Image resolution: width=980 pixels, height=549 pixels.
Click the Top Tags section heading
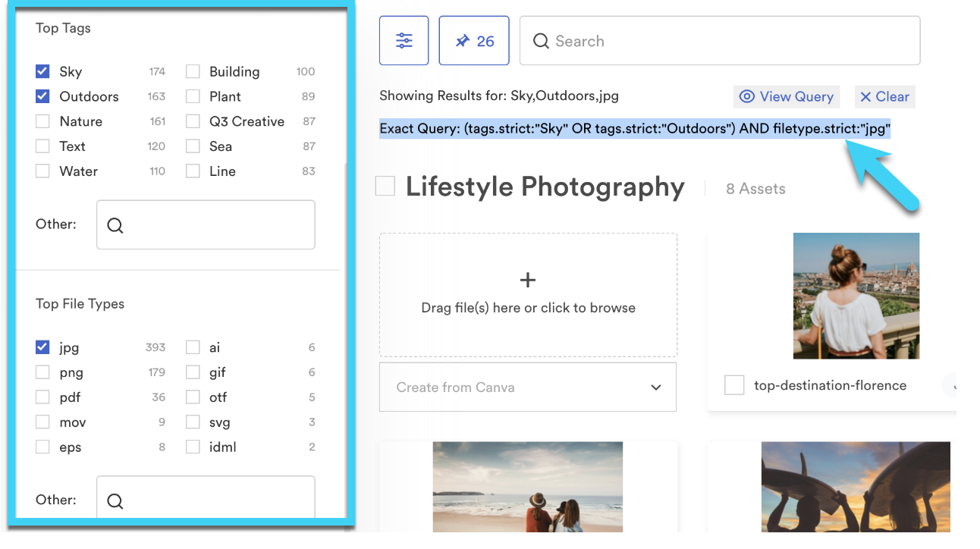click(x=63, y=28)
